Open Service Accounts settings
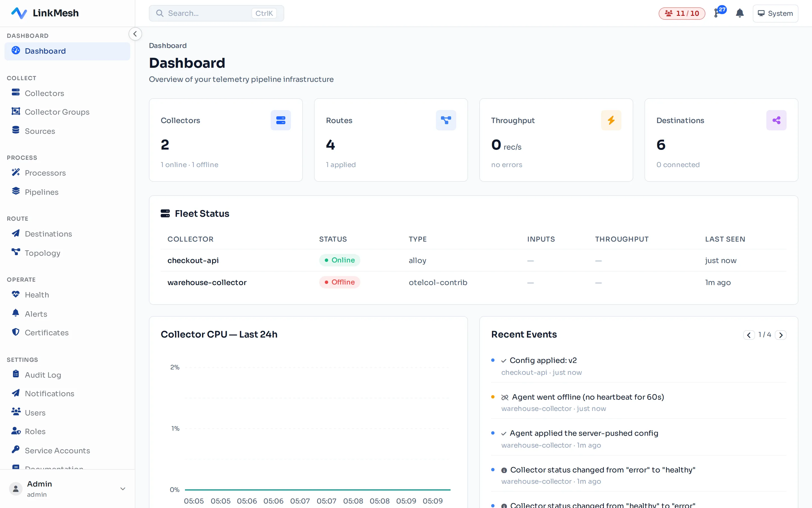Screen dimensions: 812x508 tap(67, 450)
